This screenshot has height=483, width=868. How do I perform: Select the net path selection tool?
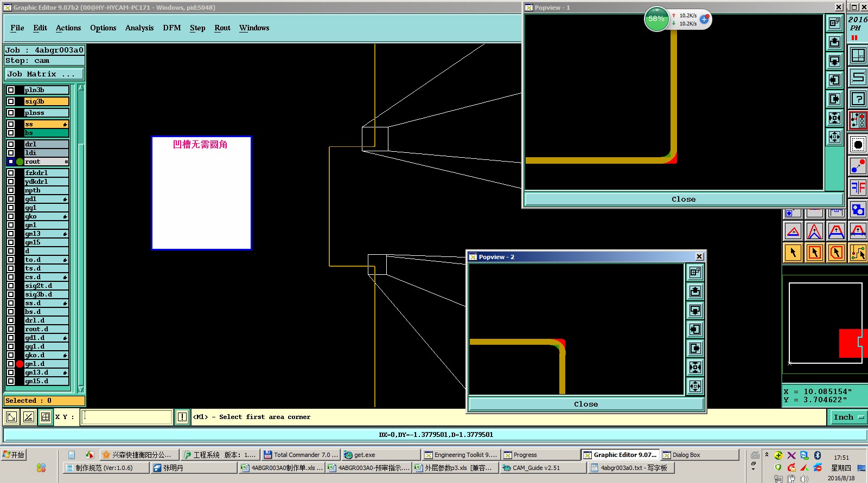[x=858, y=253]
